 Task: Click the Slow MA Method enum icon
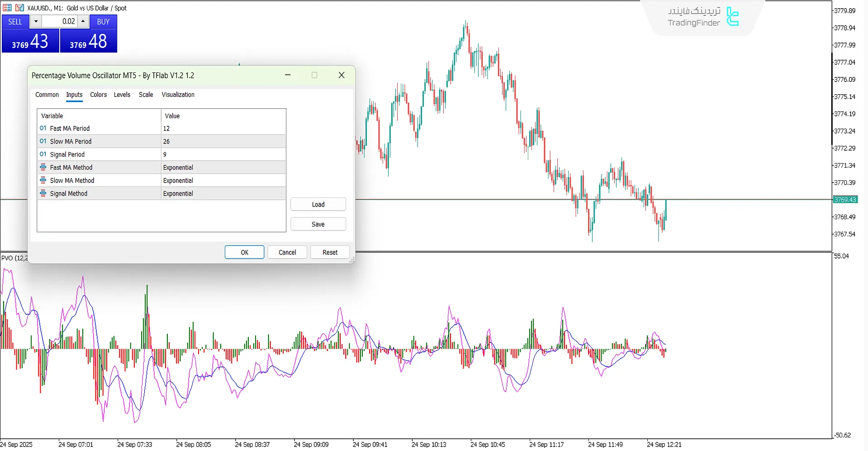(x=43, y=180)
